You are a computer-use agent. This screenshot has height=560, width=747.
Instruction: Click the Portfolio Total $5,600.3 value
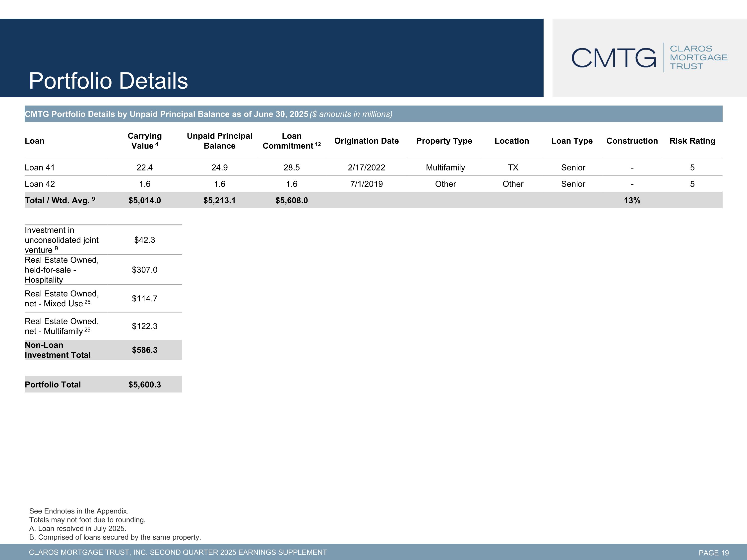pos(144,385)
